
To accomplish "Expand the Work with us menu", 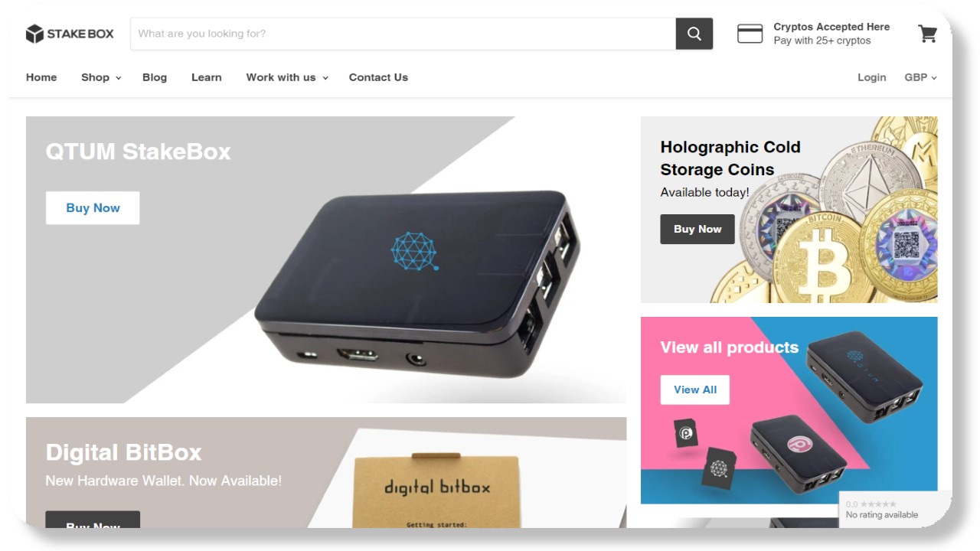I will (287, 77).
